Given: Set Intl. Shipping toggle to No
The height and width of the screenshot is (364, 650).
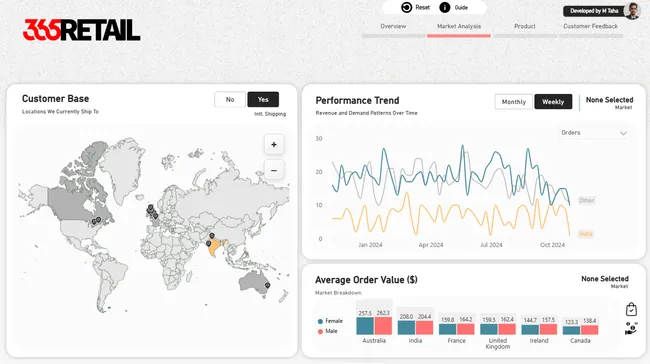Looking at the screenshot, I should [230, 99].
